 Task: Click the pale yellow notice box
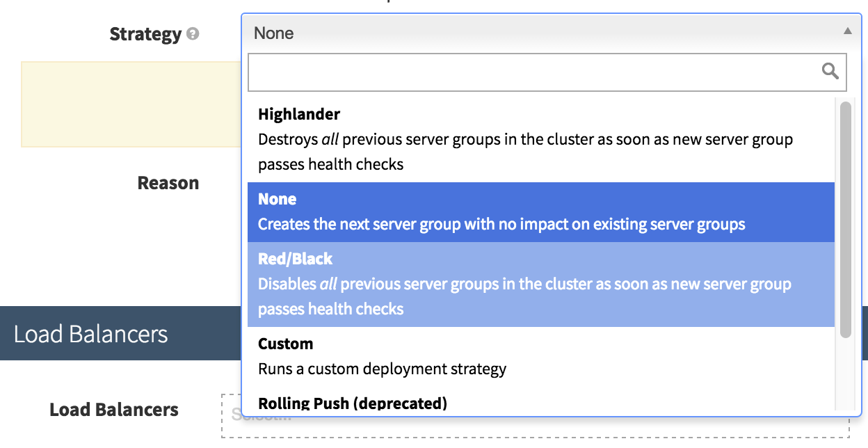click(x=131, y=104)
